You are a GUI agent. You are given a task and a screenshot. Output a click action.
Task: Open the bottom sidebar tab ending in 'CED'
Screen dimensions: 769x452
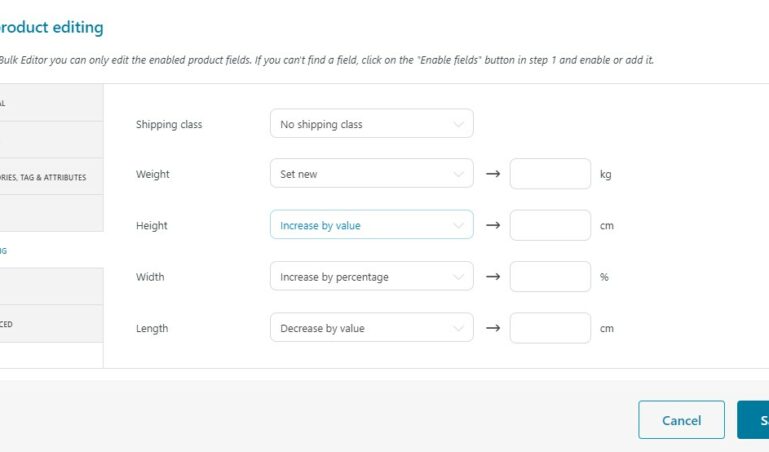point(51,324)
